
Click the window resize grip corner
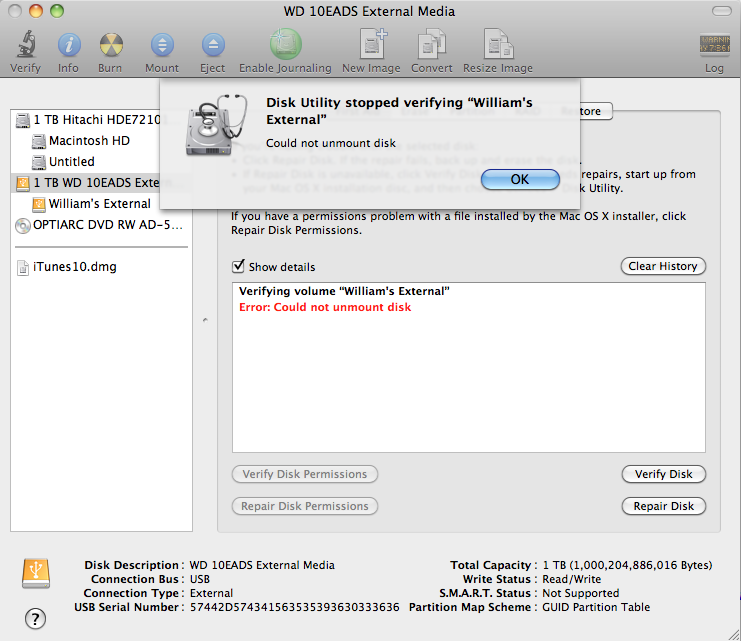pyautogui.click(x=734, y=635)
